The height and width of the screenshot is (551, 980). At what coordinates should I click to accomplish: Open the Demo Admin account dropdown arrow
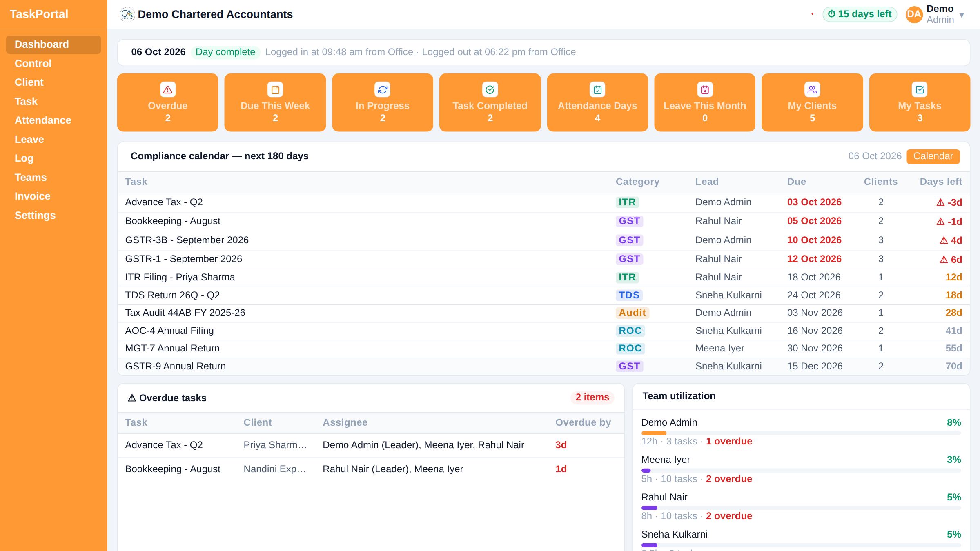pos(962,15)
